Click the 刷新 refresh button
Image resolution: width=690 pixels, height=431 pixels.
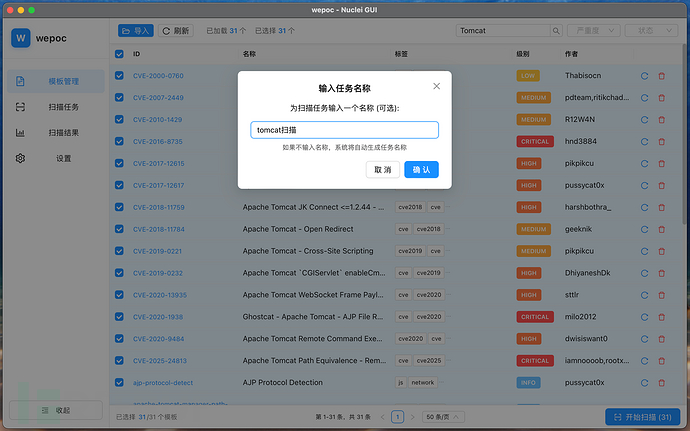point(175,31)
